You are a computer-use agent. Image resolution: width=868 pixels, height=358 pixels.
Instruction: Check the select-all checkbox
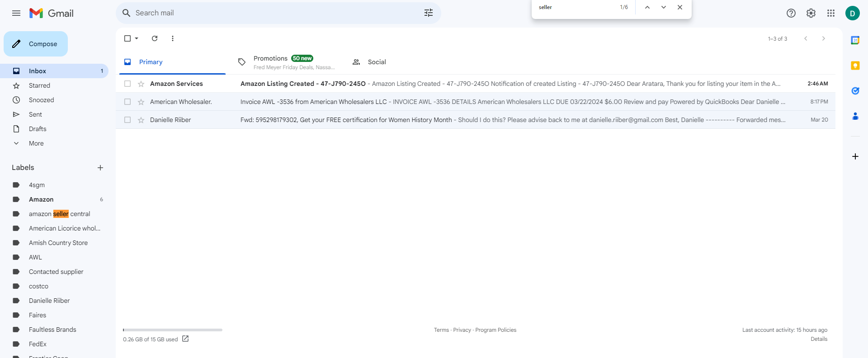click(127, 38)
